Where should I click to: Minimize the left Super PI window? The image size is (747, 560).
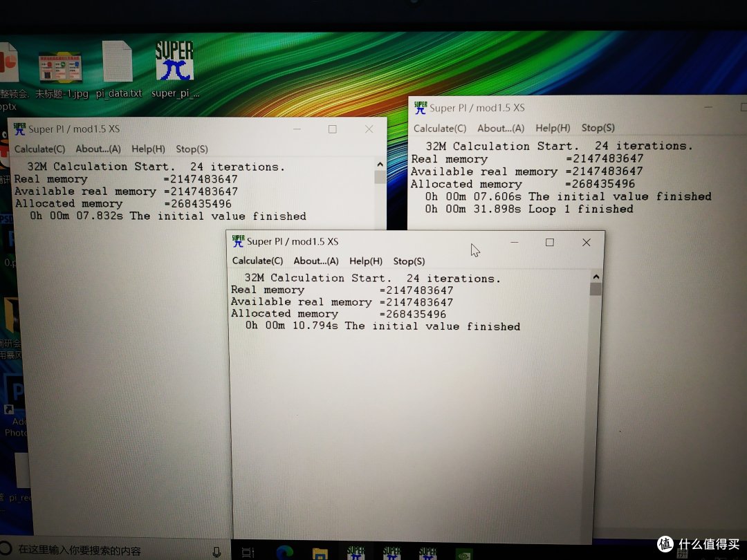(297, 129)
